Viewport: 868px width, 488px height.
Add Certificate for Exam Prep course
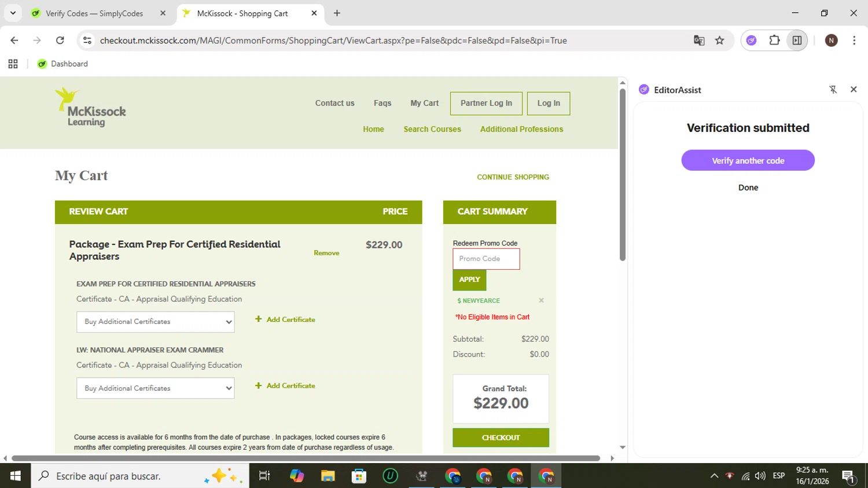pyautogui.click(x=285, y=320)
